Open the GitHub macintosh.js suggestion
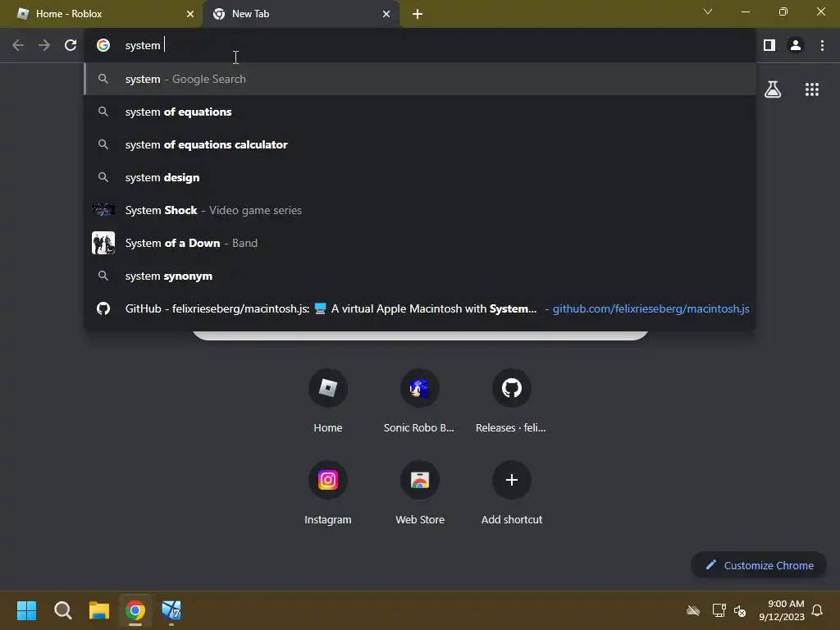The width and height of the screenshot is (840, 630). tap(419, 308)
